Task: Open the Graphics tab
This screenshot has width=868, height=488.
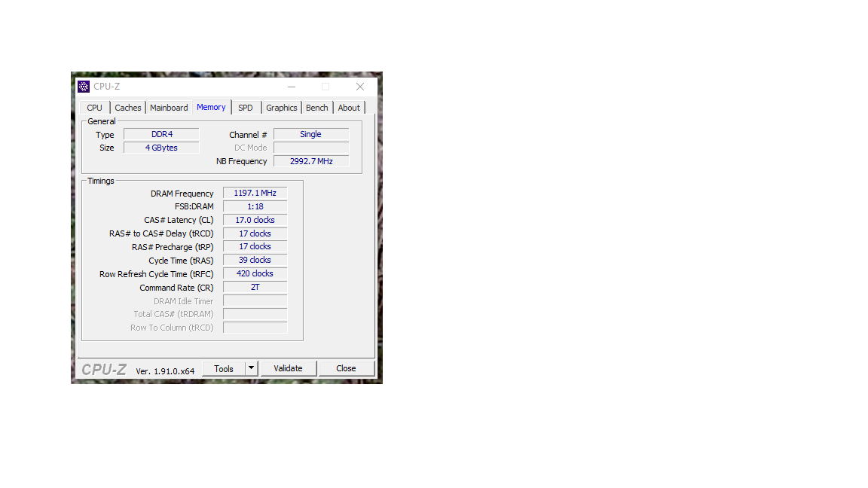Action: [x=281, y=108]
